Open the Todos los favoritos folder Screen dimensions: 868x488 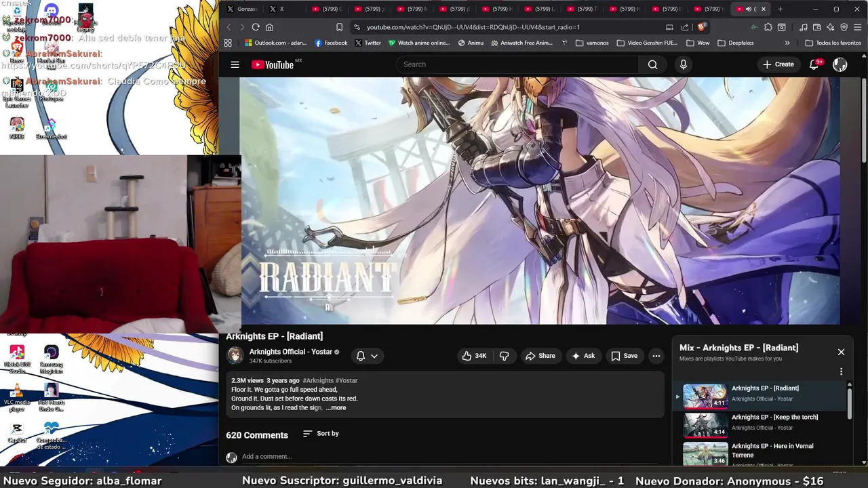point(833,43)
